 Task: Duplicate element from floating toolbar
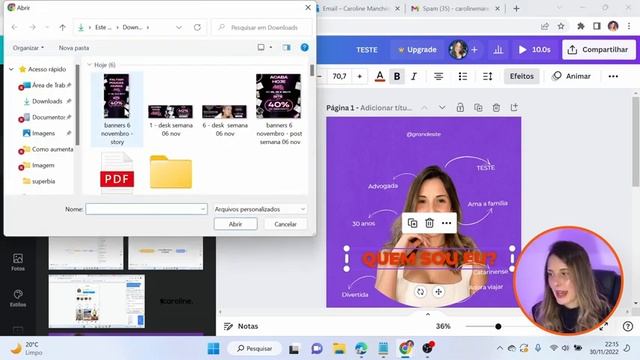click(x=412, y=223)
